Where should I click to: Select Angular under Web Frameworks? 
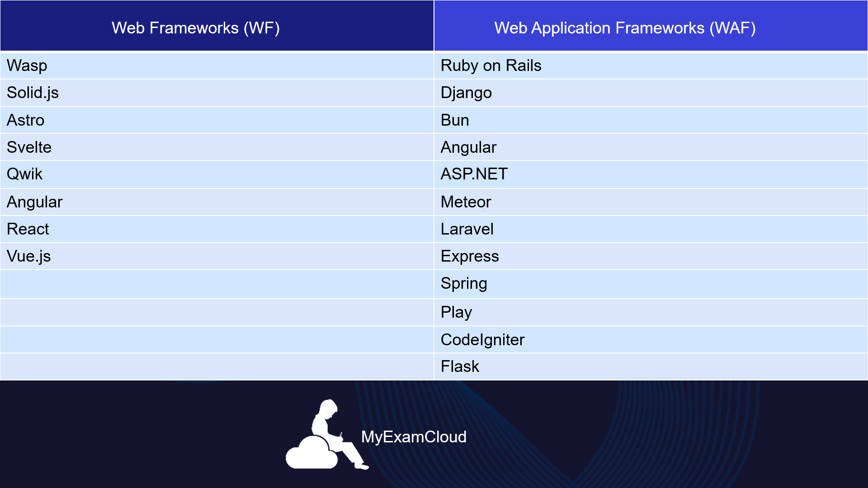[x=34, y=202]
